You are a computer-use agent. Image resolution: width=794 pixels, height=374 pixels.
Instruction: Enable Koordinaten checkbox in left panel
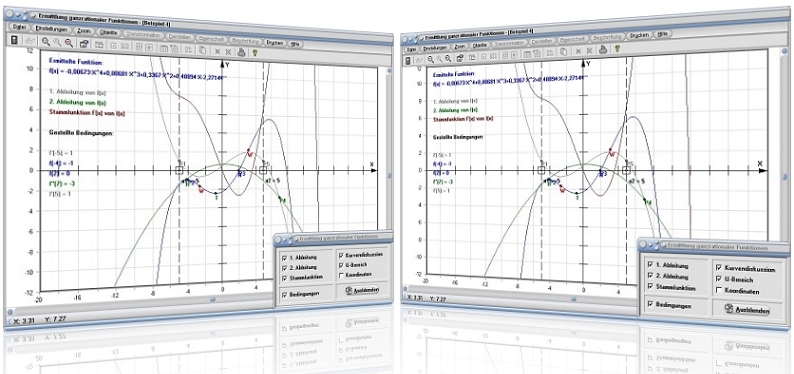pyautogui.click(x=341, y=275)
